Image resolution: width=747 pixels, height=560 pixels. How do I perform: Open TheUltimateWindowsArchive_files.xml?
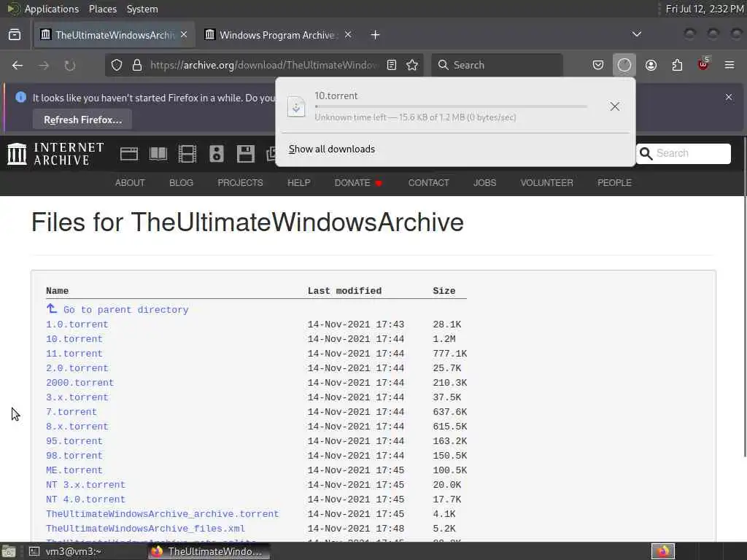click(145, 529)
